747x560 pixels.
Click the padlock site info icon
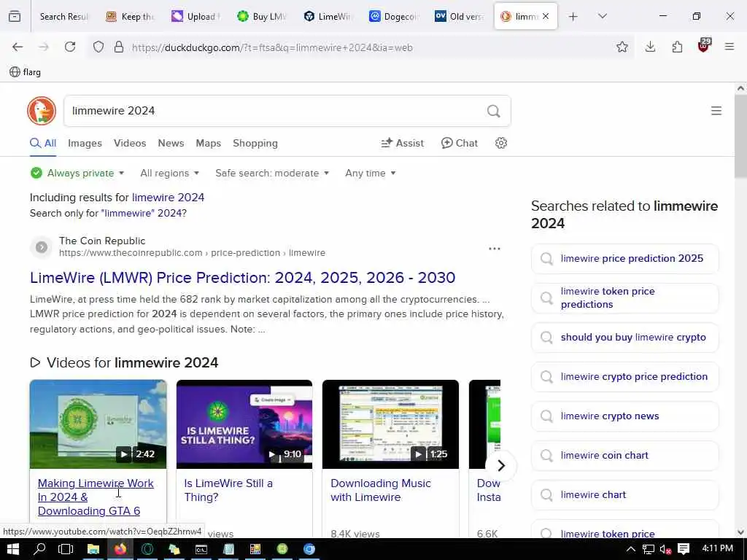click(119, 47)
